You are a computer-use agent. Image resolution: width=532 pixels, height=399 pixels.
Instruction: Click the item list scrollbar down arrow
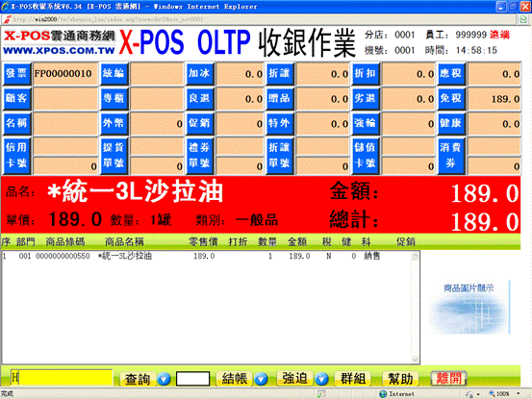pyautogui.click(x=415, y=360)
